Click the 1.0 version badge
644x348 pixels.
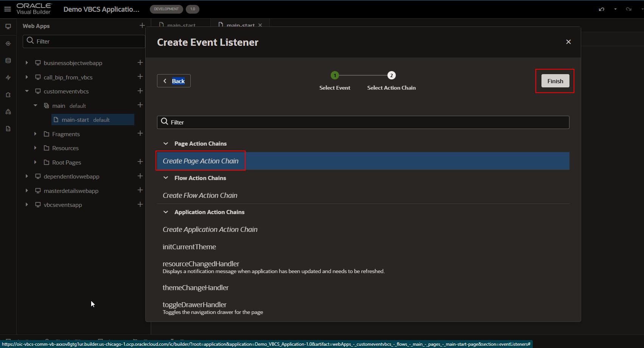(x=193, y=9)
